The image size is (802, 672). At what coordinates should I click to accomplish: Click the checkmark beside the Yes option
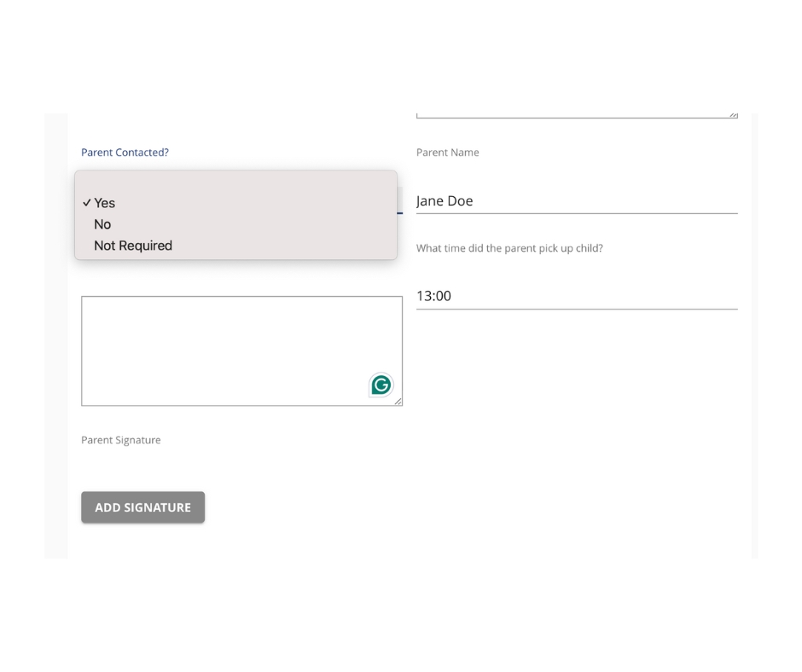tap(86, 203)
